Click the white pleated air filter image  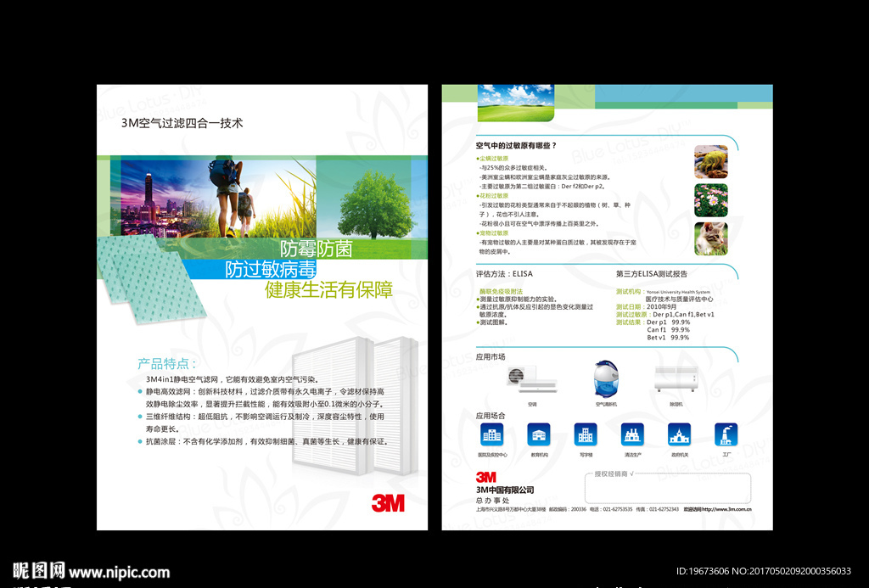coord(355,405)
